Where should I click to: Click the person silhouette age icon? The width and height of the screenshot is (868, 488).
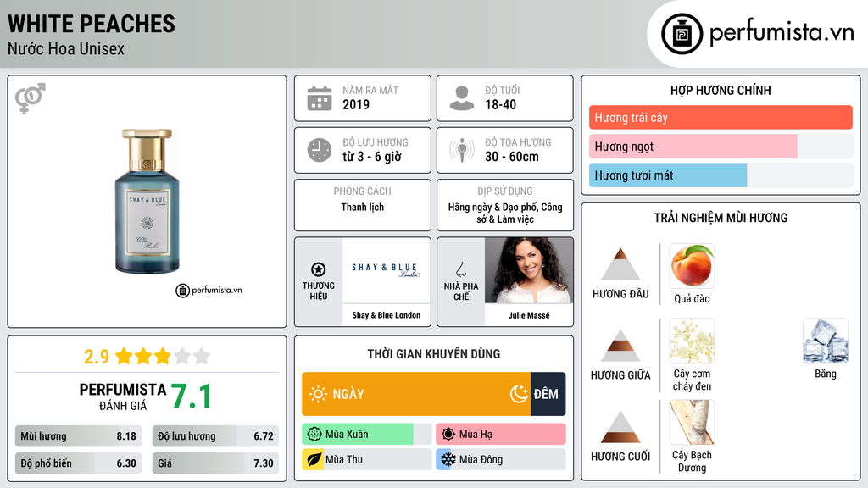[462, 98]
